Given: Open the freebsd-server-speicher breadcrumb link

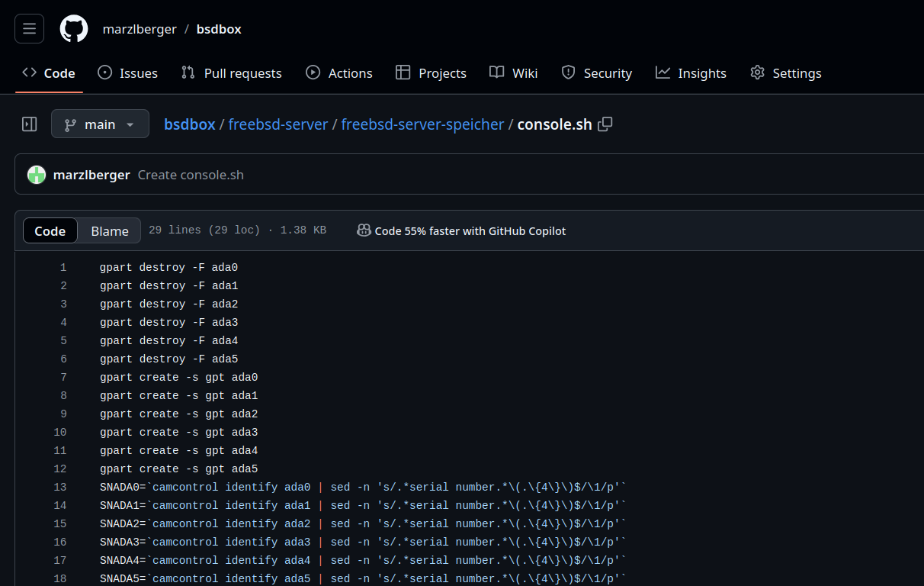Looking at the screenshot, I should (x=422, y=124).
